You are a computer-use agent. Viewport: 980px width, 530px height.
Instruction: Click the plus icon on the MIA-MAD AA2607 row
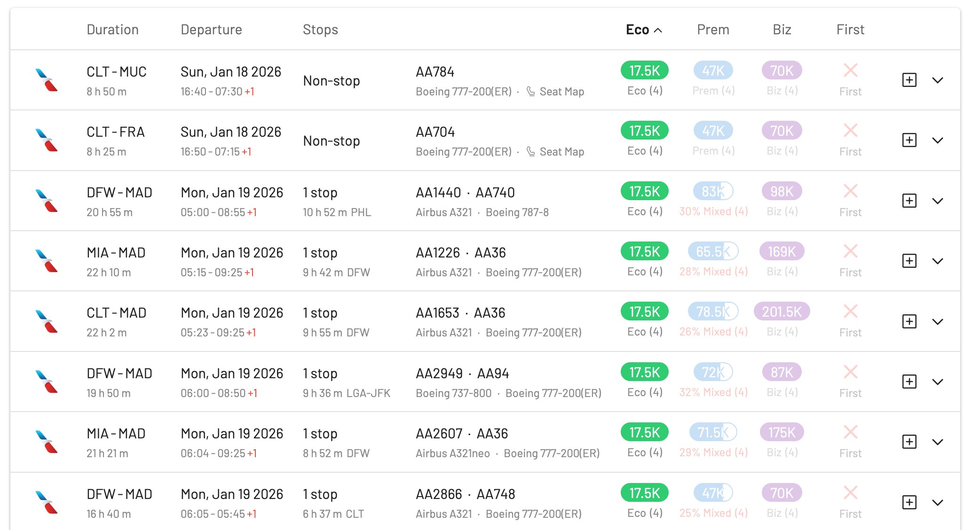pos(909,442)
